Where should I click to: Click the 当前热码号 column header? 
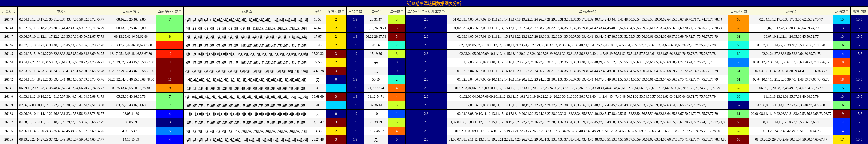588,11
